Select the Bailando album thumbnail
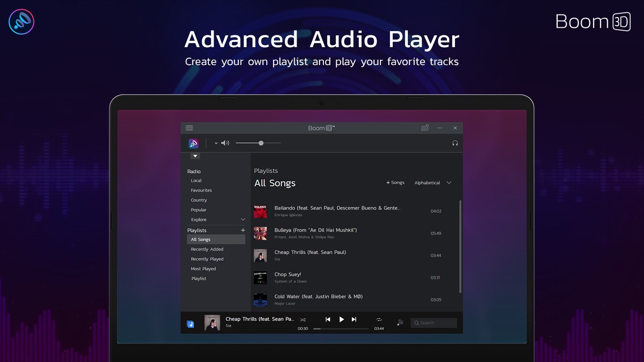This screenshot has width=644, height=362. point(260,211)
